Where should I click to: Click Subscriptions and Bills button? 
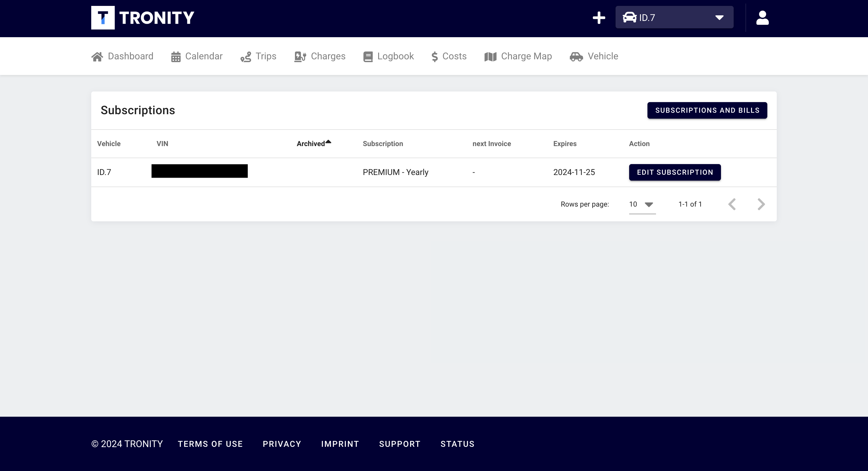(x=707, y=110)
